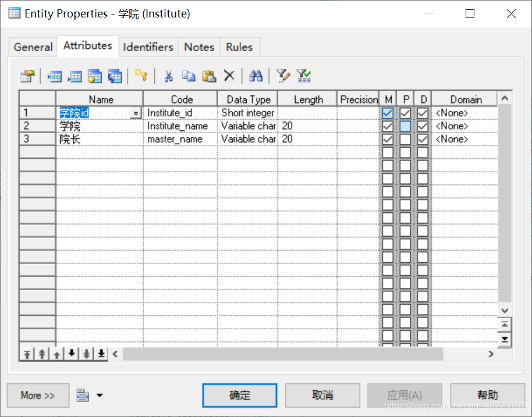The width and height of the screenshot is (532, 417).
Task: Click the Copy icon
Action: pos(189,76)
